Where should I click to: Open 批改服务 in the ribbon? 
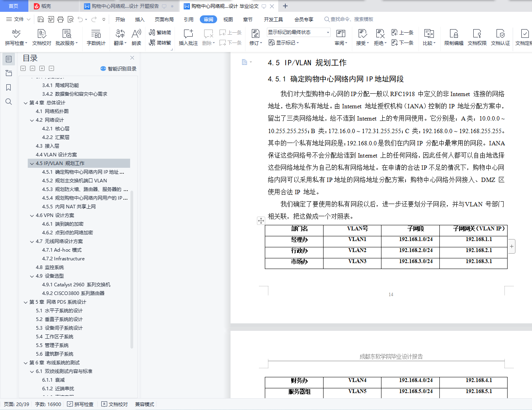pyautogui.click(x=67, y=37)
